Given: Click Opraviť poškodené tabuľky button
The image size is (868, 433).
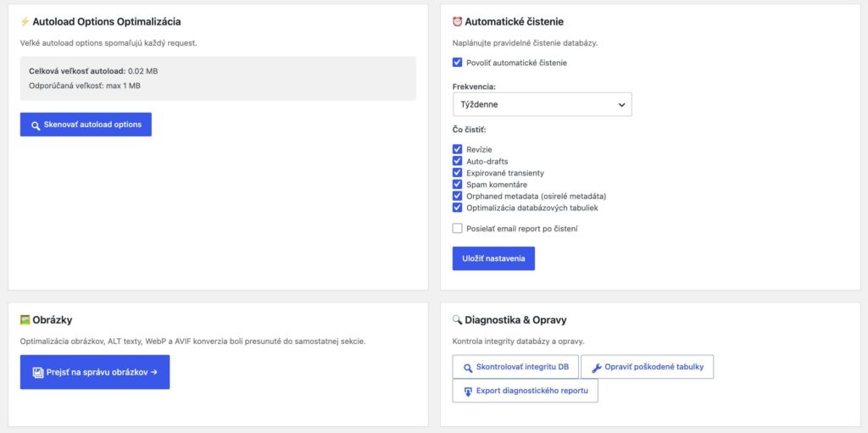Looking at the screenshot, I should (647, 367).
